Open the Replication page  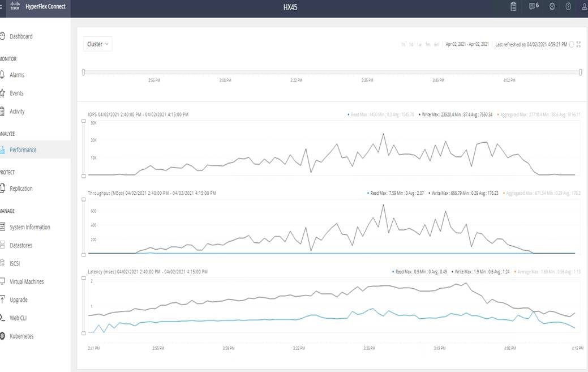tap(21, 189)
